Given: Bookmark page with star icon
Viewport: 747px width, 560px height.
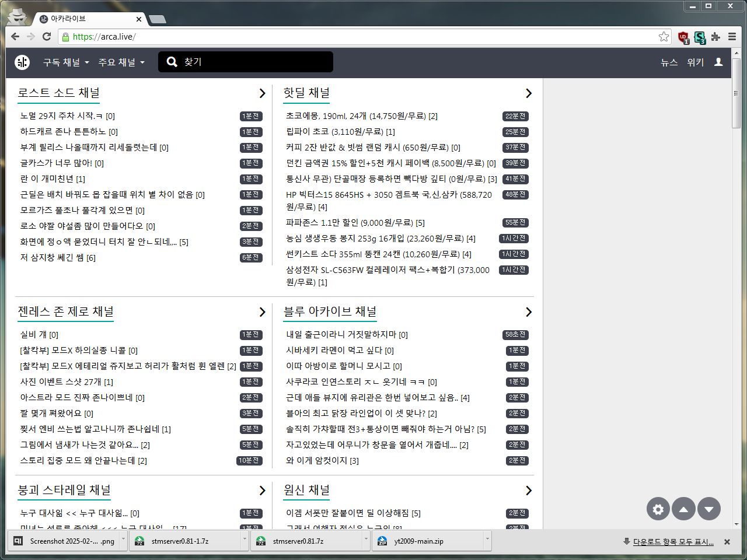Looking at the screenshot, I should [x=664, y=37].
